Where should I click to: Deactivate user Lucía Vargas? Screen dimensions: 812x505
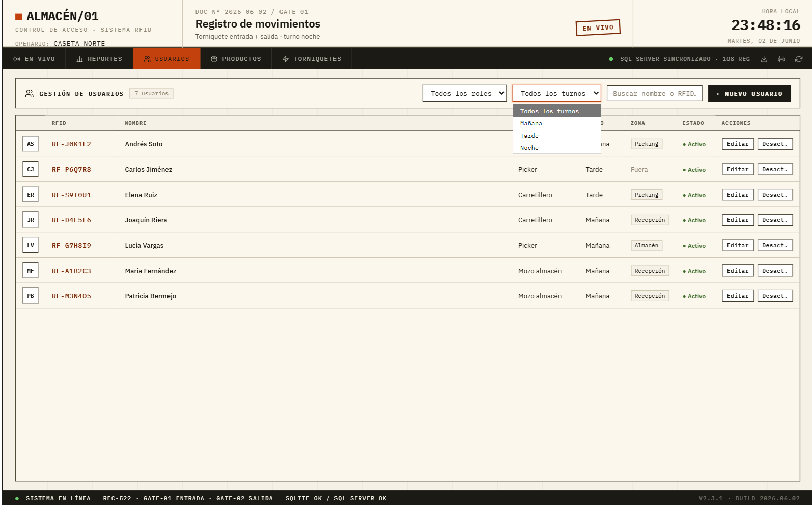(775, 245)
